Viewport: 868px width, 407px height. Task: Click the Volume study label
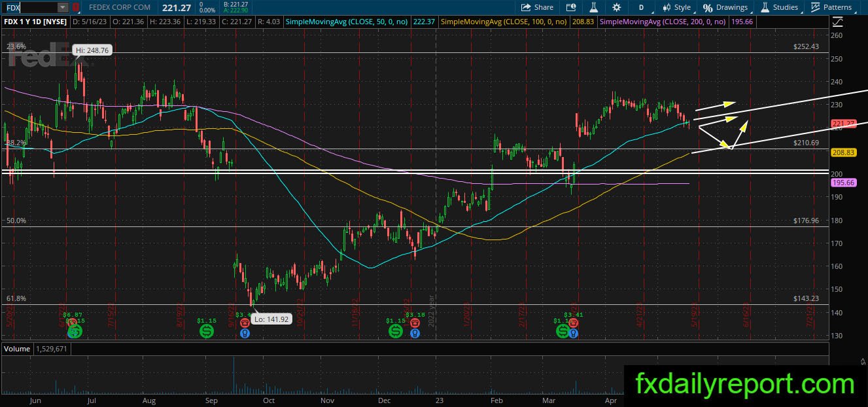coord(17,349)
